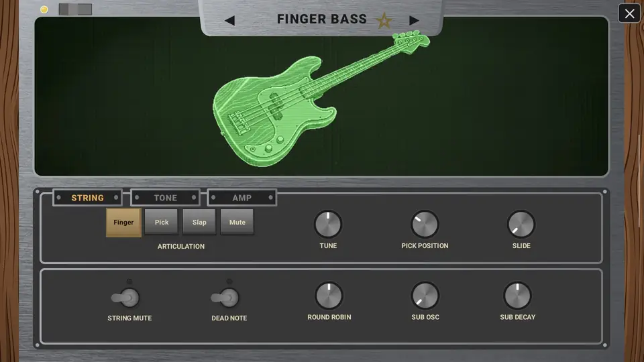The height and width of the screenshot is (362, 644).
Task: Toggle the String Mute switch
Action: (x=125, y=298)
